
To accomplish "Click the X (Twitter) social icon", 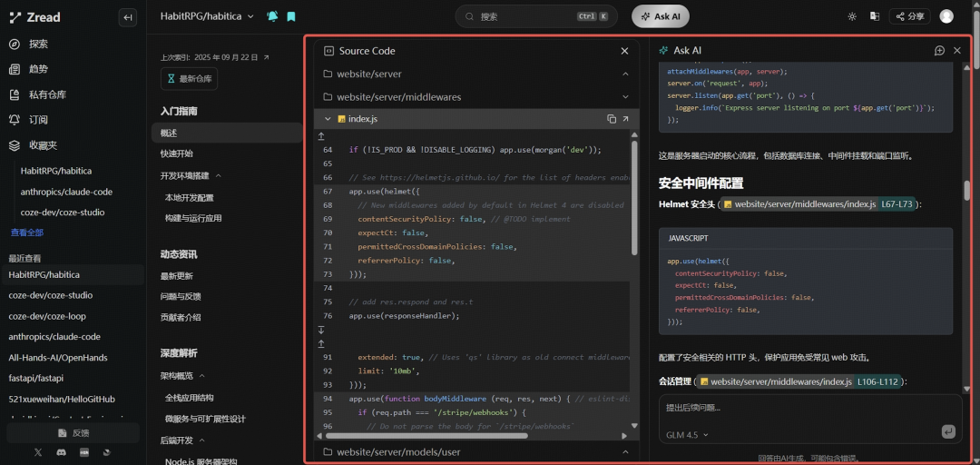I will (x=40, y=452).
